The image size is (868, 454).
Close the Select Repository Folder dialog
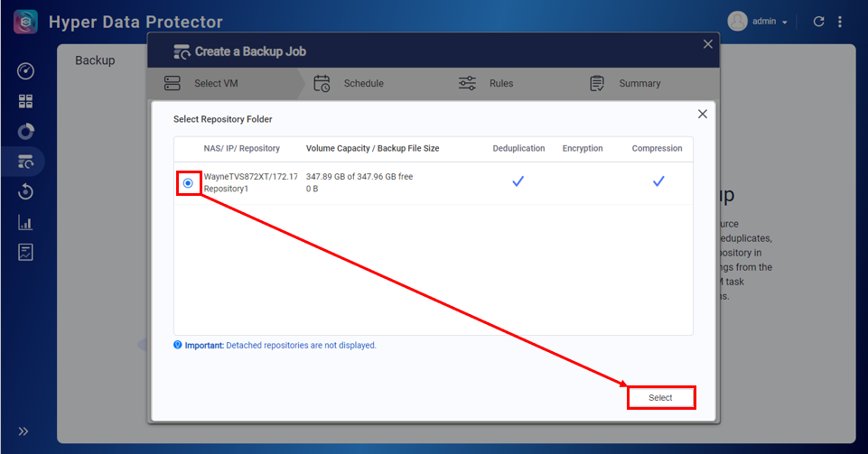[x=702, y=114]
